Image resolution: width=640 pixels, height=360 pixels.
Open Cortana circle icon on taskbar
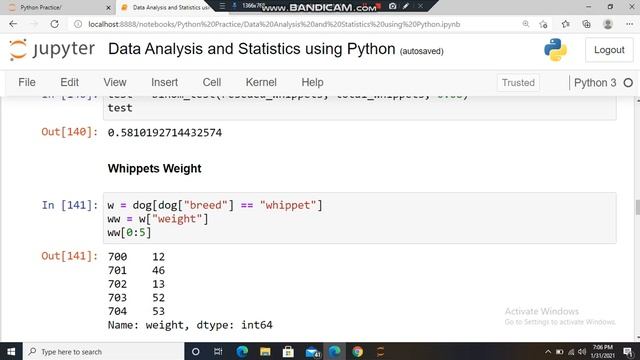click(x=196, y=351)
